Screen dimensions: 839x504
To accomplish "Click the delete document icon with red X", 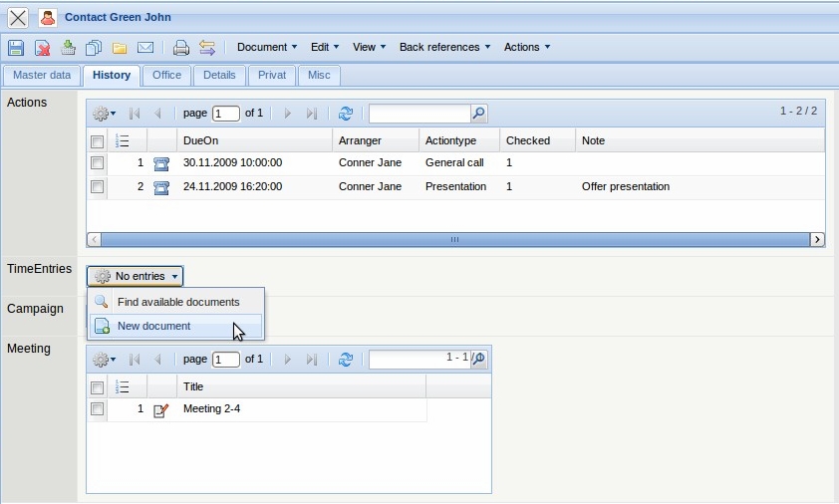I will (43, 47).
